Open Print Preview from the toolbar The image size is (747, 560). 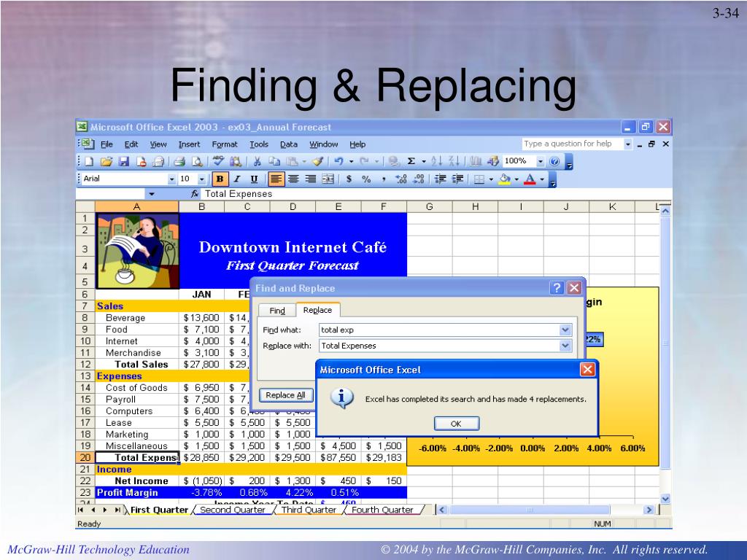click(197, 162)
